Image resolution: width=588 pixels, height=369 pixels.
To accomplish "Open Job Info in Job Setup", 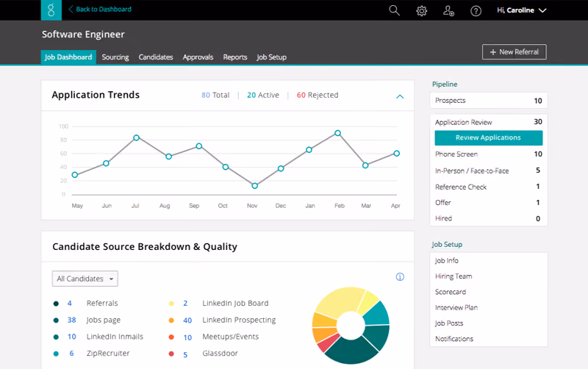I will click(447, 260).
